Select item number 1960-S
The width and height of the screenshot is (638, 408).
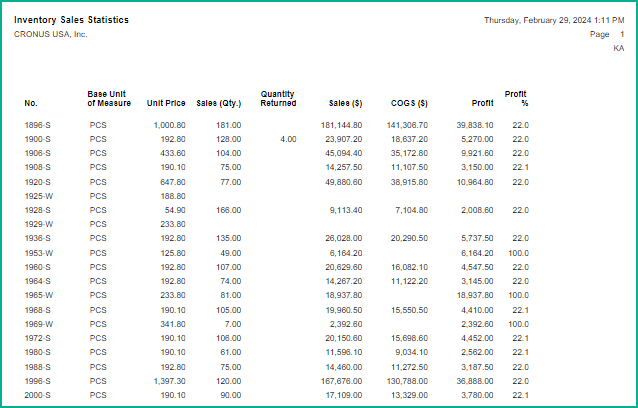tap(37, 267)
